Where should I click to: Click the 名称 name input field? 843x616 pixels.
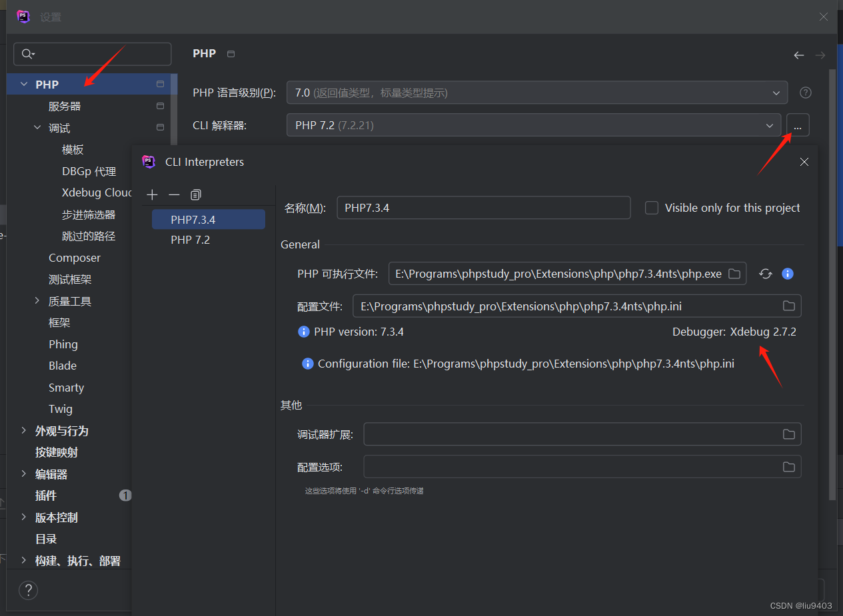click(x=483, y=208)
